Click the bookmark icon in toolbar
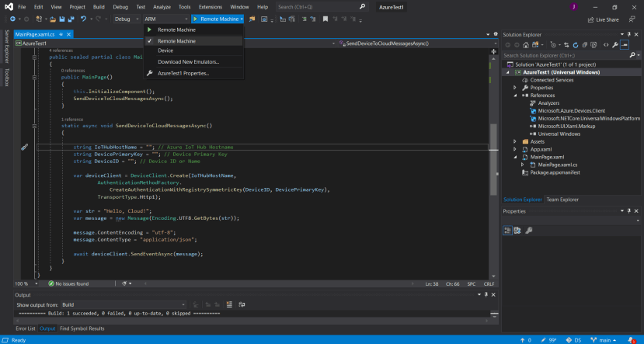 (x=325, y=19)
